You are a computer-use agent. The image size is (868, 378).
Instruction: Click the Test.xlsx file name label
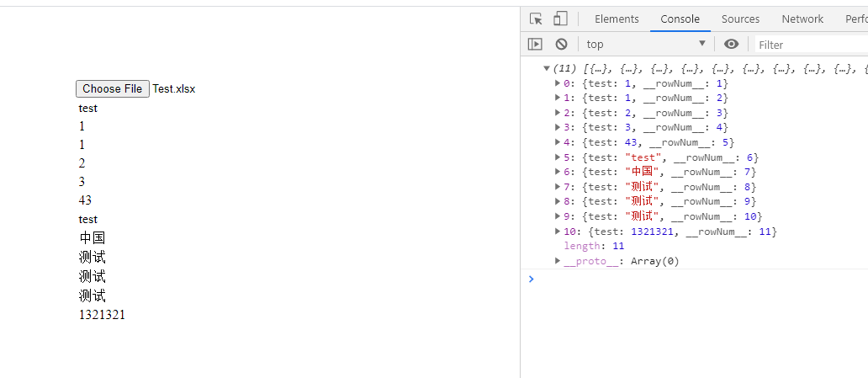point(174,88)
